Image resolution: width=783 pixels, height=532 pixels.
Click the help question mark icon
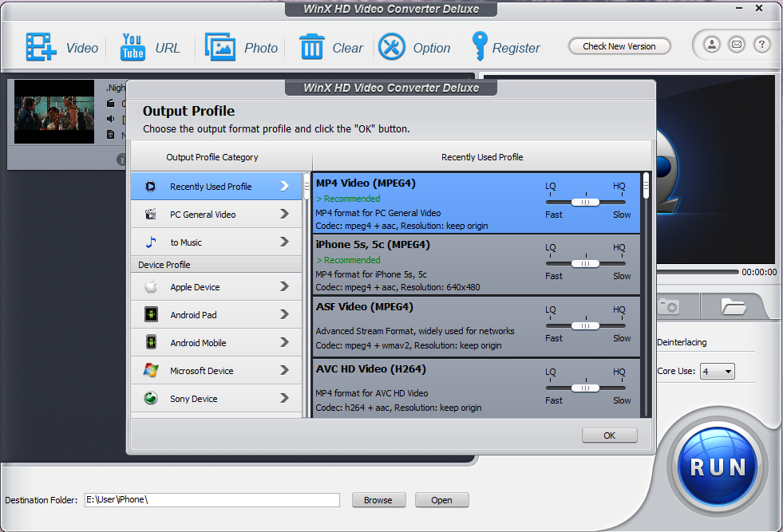[762, 45]
